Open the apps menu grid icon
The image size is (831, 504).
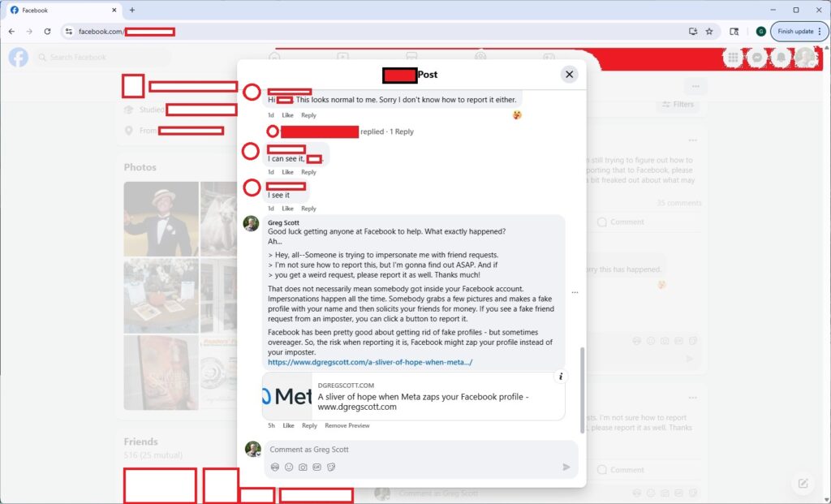(732, 57)
